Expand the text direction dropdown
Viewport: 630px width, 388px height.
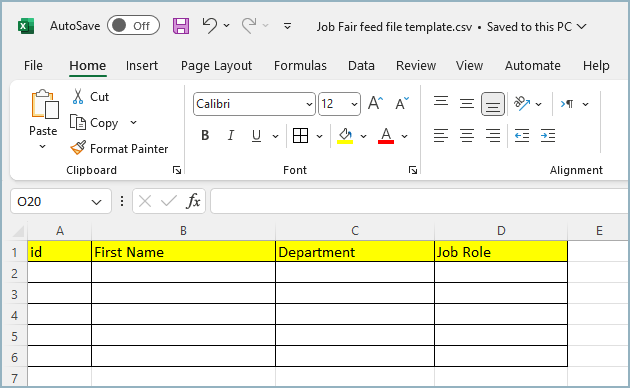point(586,104)
